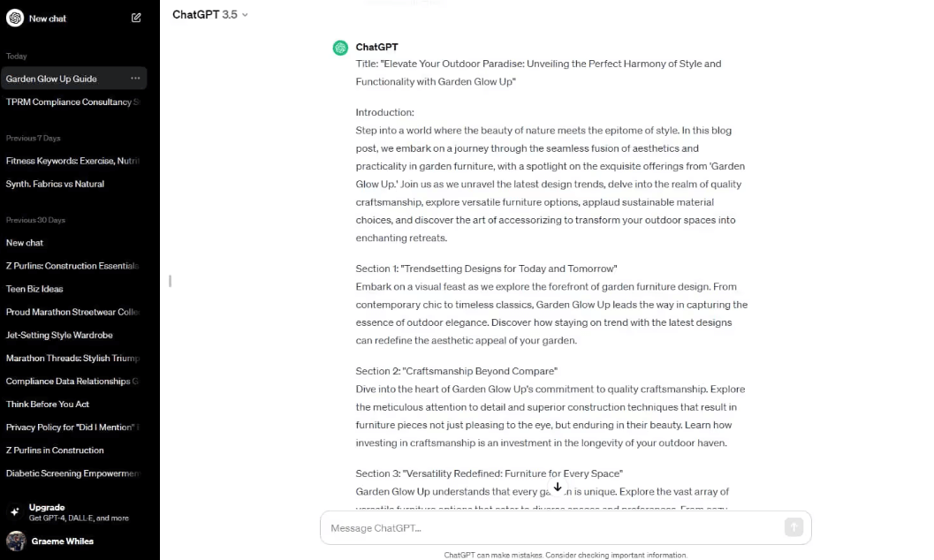Screen dimensions: 934x560
Task: Click the scroll-to-bottom arrow over the input
Action: point(558,487)
